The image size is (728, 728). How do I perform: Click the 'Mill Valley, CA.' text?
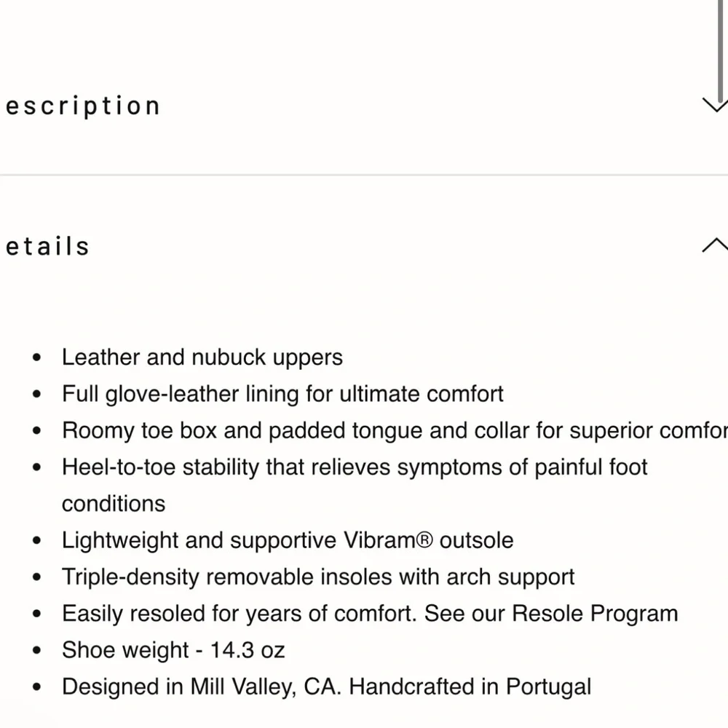click(x=266, y=687)
